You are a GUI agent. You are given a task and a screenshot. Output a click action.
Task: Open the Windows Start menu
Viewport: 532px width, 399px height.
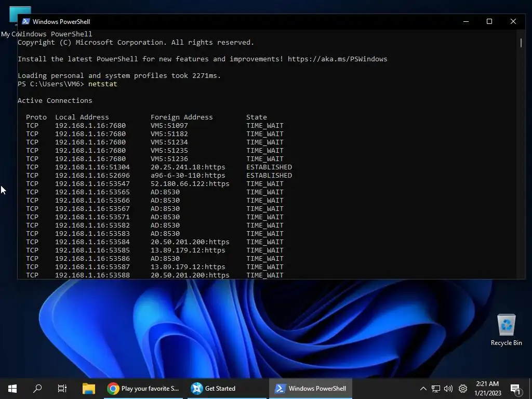tap(12, 389)
